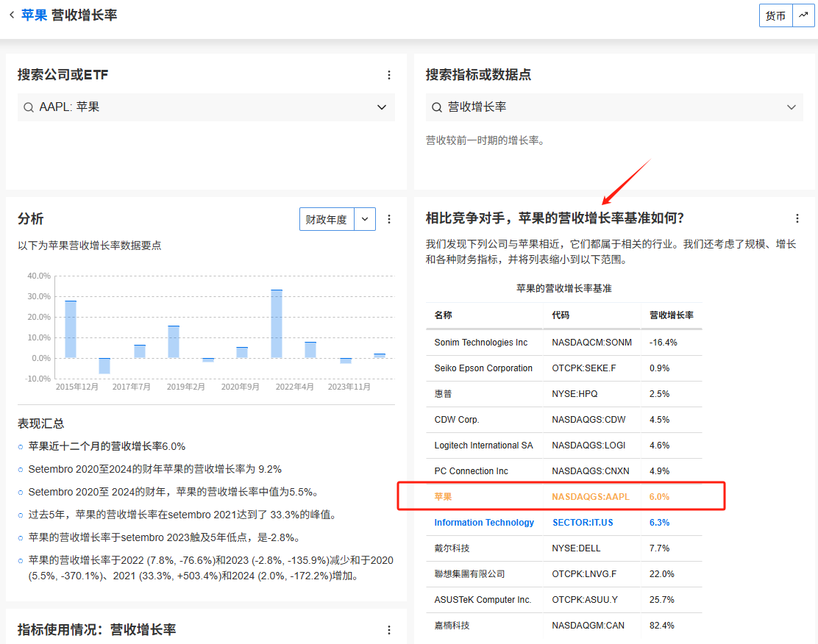The width and height of the screenshot is (818, 644).
Task: Click the OTCPK:LNVG.F ticker cell
Action: (x=584, y=574)
